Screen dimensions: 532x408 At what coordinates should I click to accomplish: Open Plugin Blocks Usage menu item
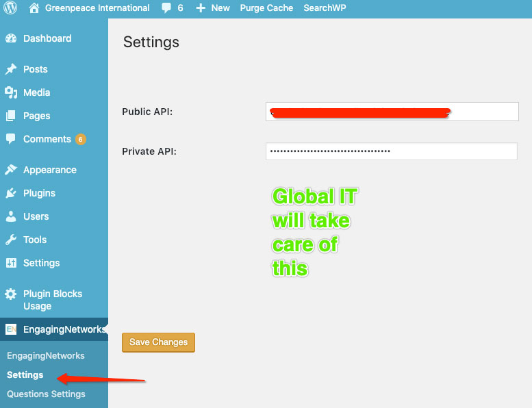point(53,300)
